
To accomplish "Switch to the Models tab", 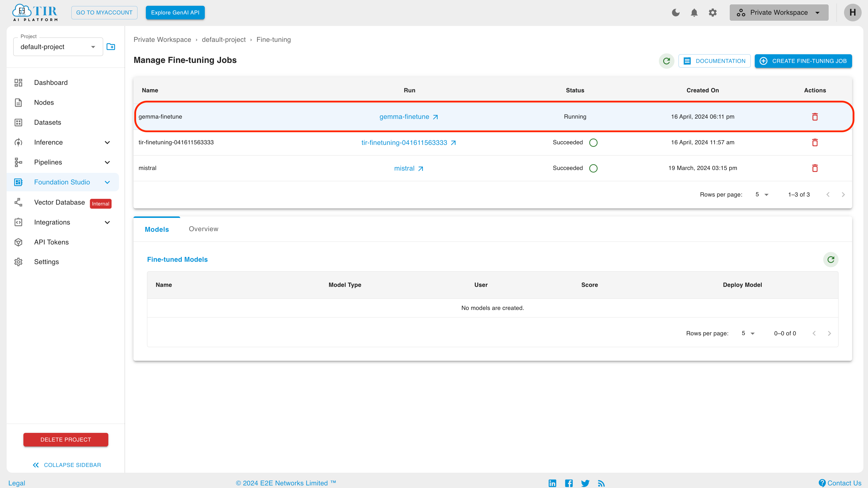I will (157, 229).
